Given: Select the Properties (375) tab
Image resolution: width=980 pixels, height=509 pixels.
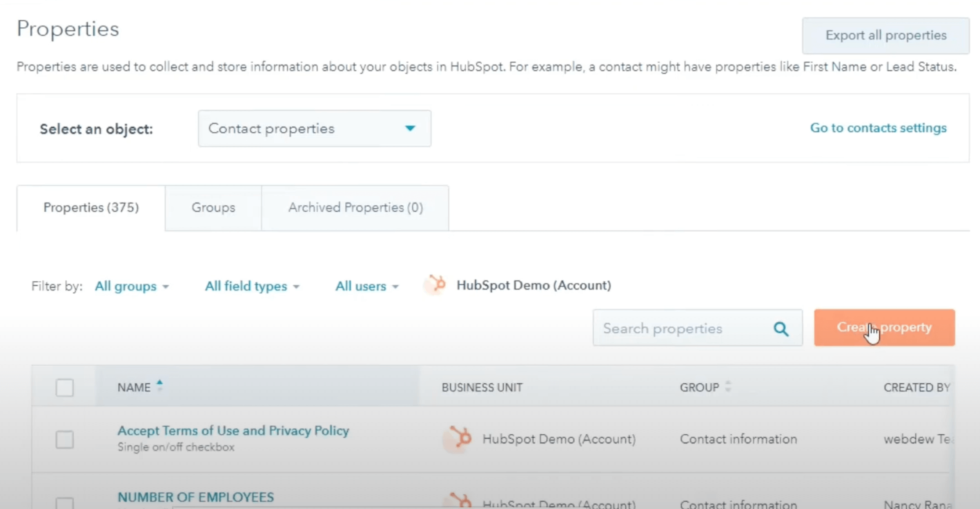Looking at the screenshot, I should click(x=91, y=207).
